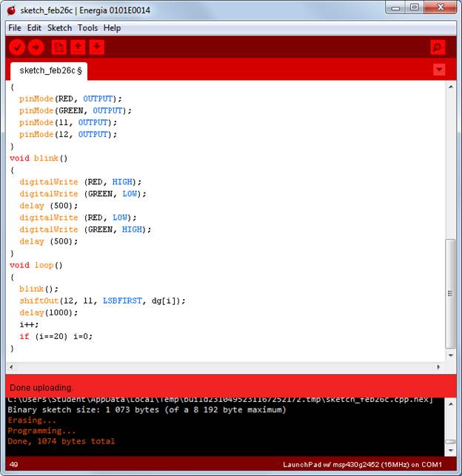Click the 'void loop()' line

point(36,265)
